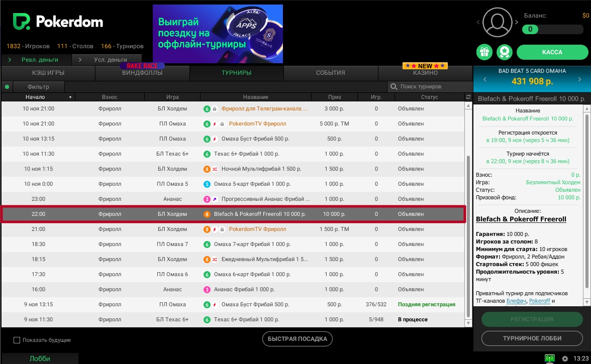This screenshot has width=591, height=364.
Task: Click green 6 icon on Омаха 6-карт row
Action: [x=207, y=275]
